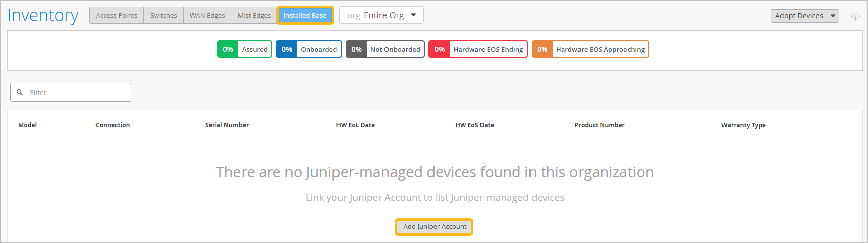The width and height of the screenshot is (868, 243).
Task: Sort by the Connection column
Action: pos(113,125)
